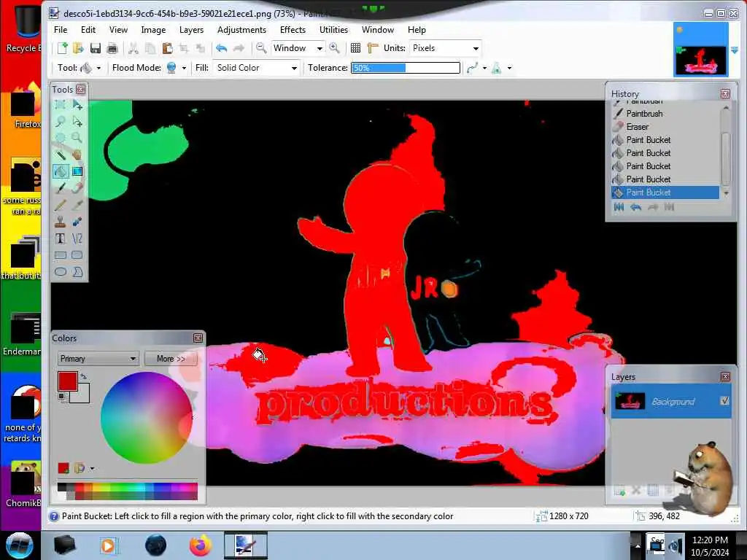This screenshot has height=560, width=747.
Task: Select the Gradient tool
Action: (x=77, y=171)
